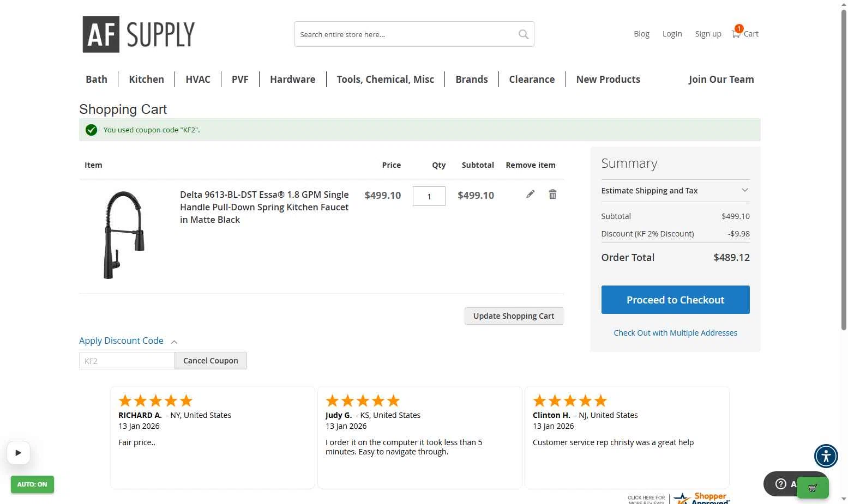Click the page vertical scrollbar
The width and height of the screenshot is (848, 504).
(x=844, y=169)
